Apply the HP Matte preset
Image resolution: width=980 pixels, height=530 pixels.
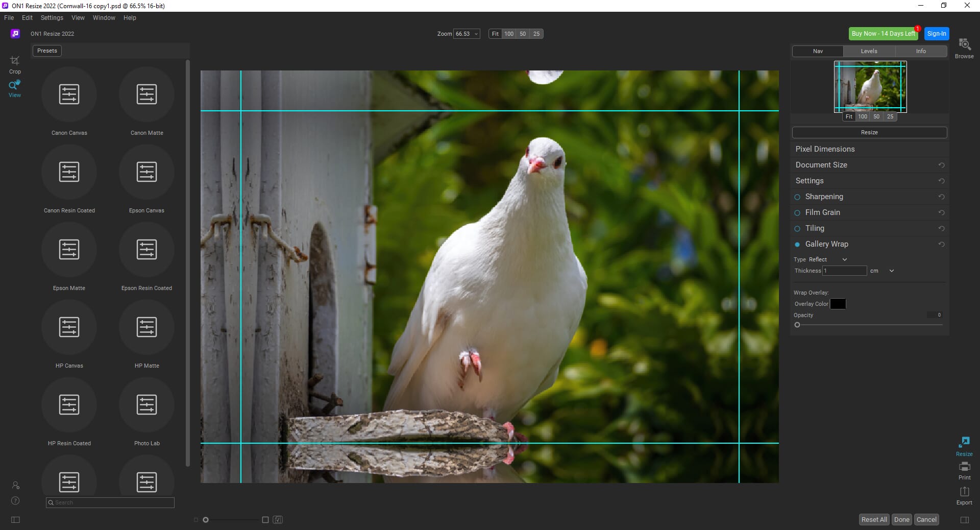pyautogui.click(x=146, y=327)
